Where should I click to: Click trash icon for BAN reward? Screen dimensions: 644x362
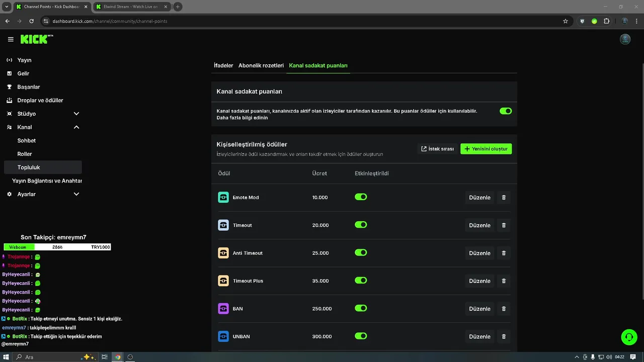point(504,309)
